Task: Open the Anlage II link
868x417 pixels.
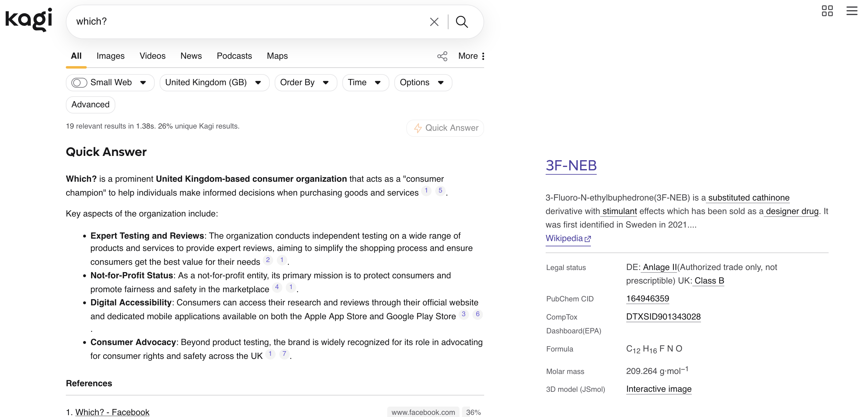Action: [660, 268]
